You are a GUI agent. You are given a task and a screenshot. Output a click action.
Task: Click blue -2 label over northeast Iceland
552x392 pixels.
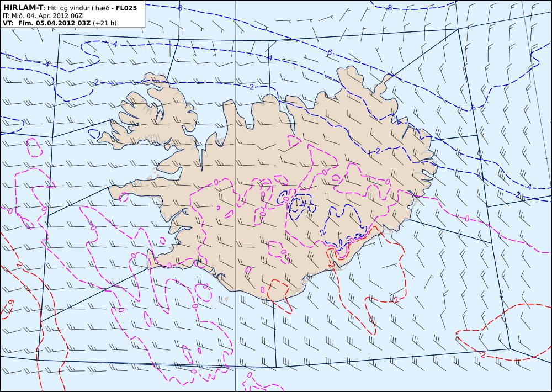(x=376, y=151)
